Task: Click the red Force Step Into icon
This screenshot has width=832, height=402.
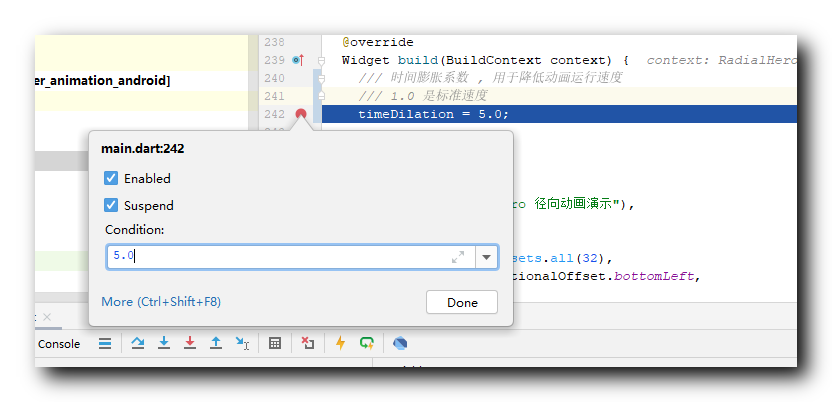Action: click(x=190, y=344)
